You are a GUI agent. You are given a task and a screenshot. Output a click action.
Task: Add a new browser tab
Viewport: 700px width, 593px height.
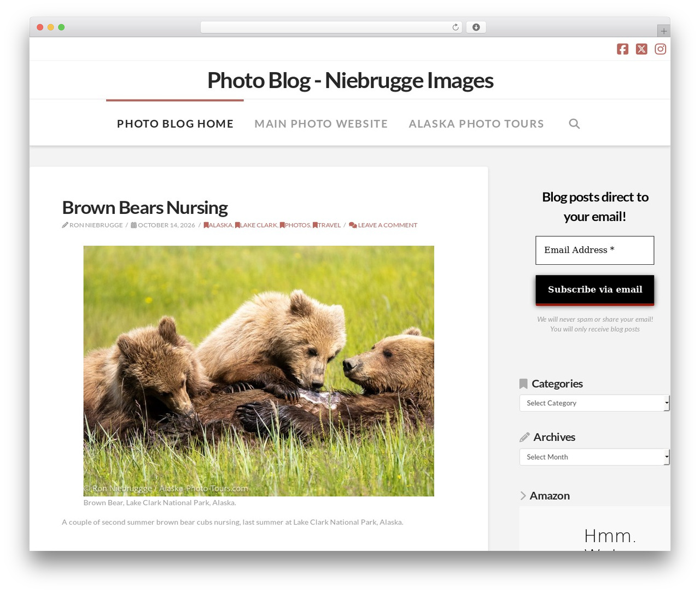tap(663, 31)
